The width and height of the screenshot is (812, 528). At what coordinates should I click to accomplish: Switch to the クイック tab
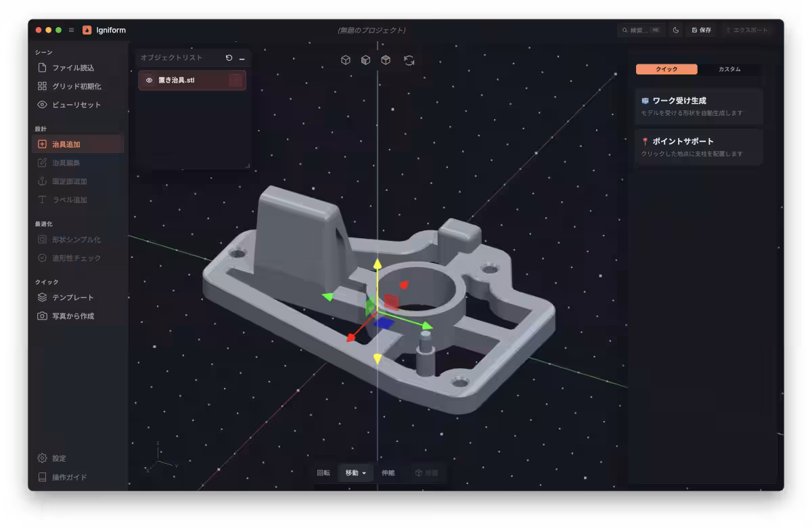tap(667, 69)
